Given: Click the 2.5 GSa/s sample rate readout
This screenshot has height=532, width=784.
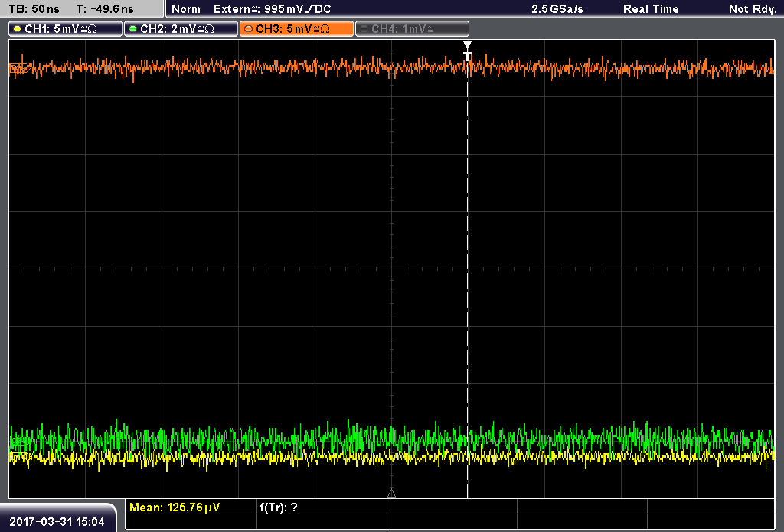Looking at the screenshot, I should [x=557, y=9].
